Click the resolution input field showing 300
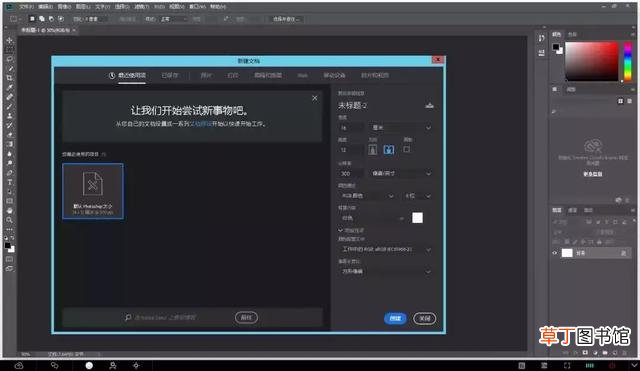 [x=350, y=173]
